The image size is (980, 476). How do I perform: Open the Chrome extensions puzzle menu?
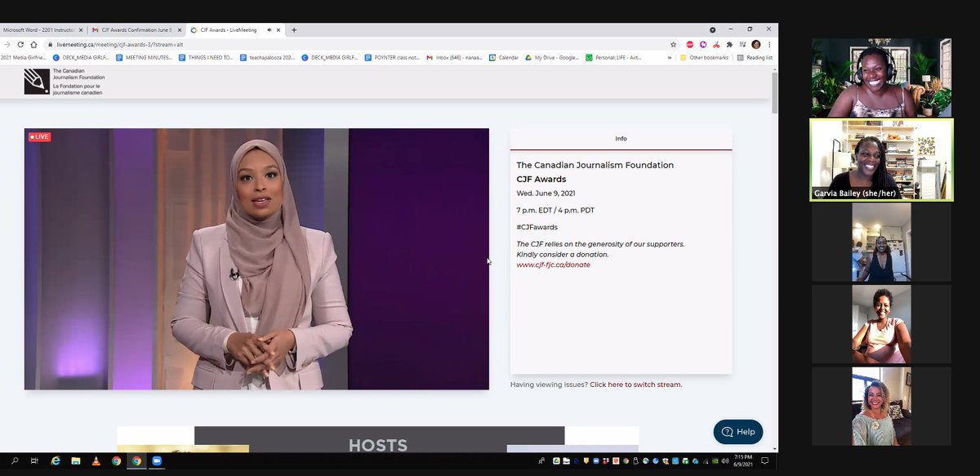(729, 45)
